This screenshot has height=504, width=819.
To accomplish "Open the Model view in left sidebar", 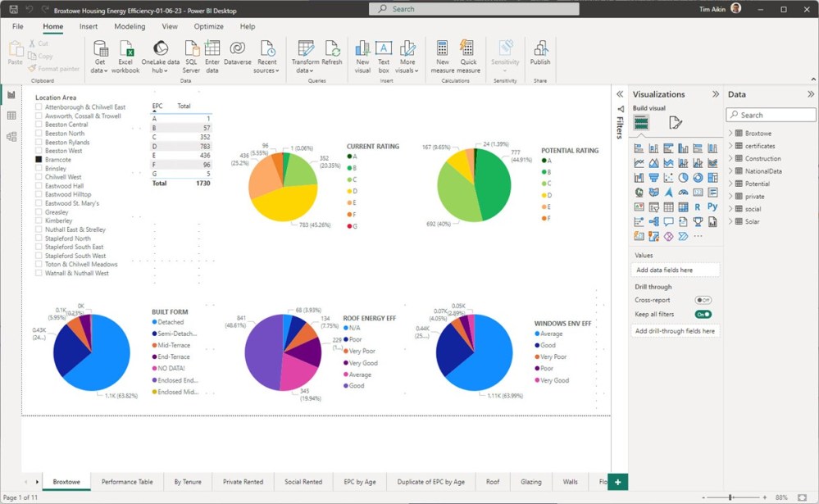I will (11, 137).
